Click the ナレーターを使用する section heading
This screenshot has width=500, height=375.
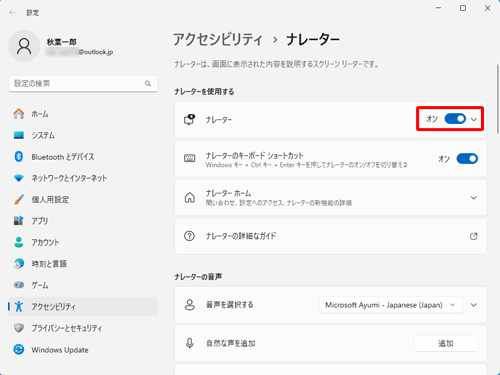tap(204, 92)
